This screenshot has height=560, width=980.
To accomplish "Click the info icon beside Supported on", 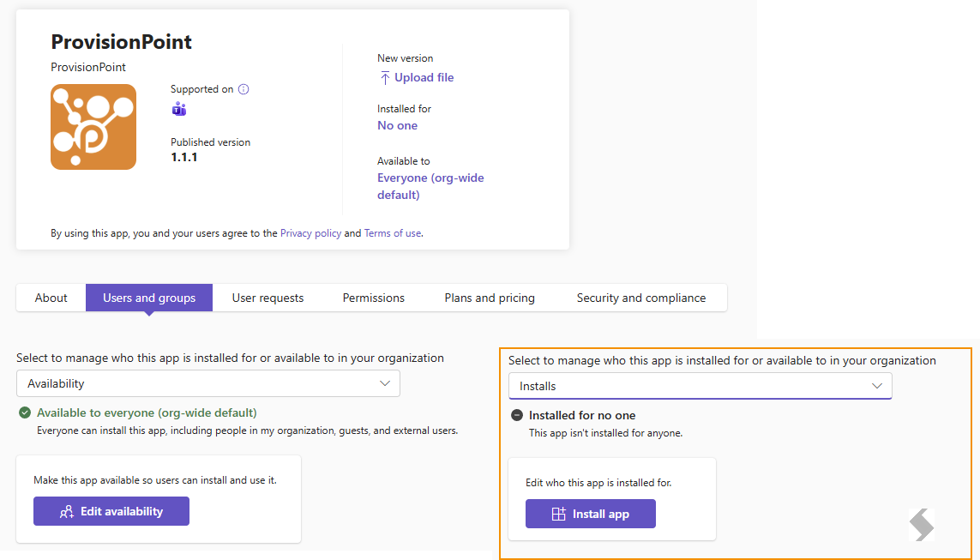I will coord(243,89).
